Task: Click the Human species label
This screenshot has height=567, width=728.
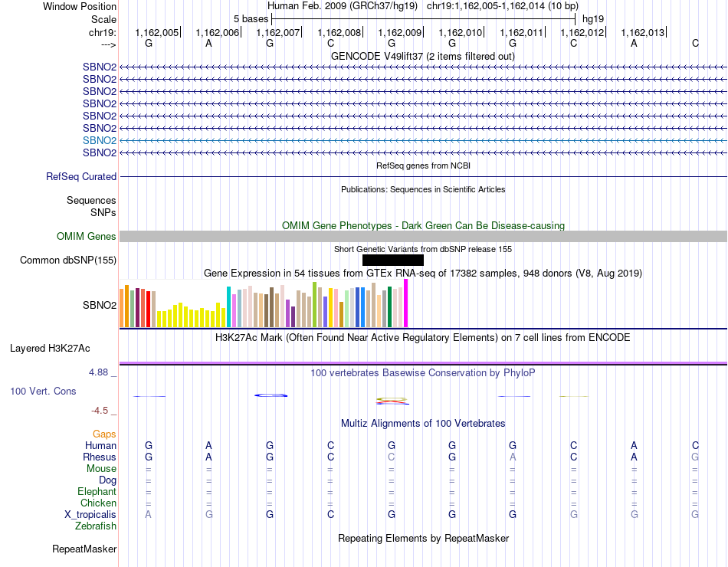Action: point(100,445)
